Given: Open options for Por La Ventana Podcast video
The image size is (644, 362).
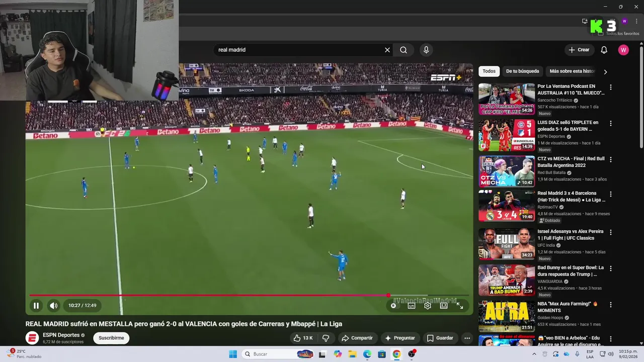Looking at the screenshot, I should (611, 87).
